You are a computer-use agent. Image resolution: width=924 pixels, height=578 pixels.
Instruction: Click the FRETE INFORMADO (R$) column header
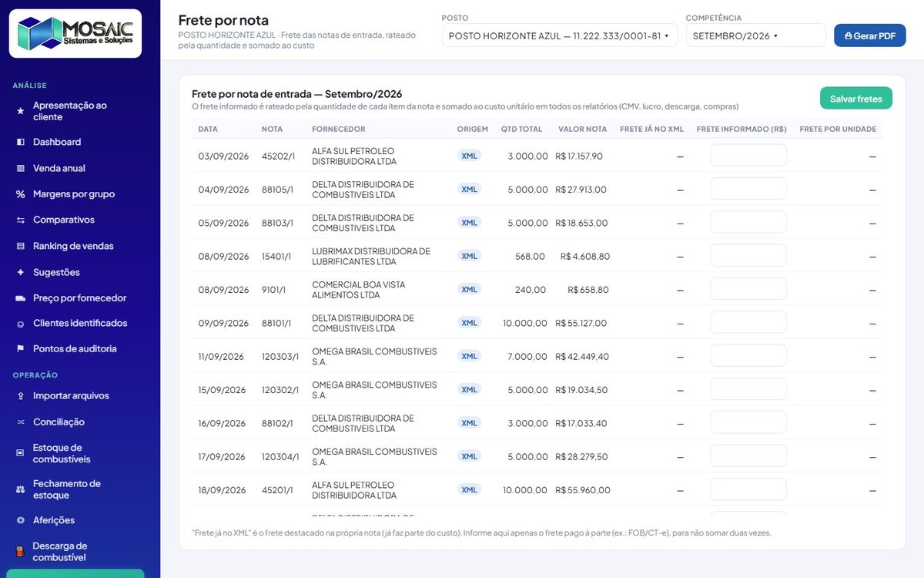tap(742, 129)
